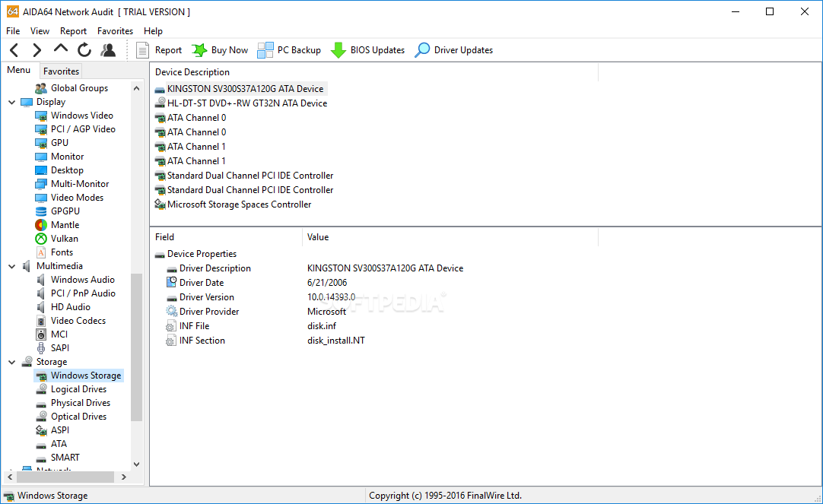Select the Desktop tree icon
This screenshot has height=504, width=823.
click(41, 170)
